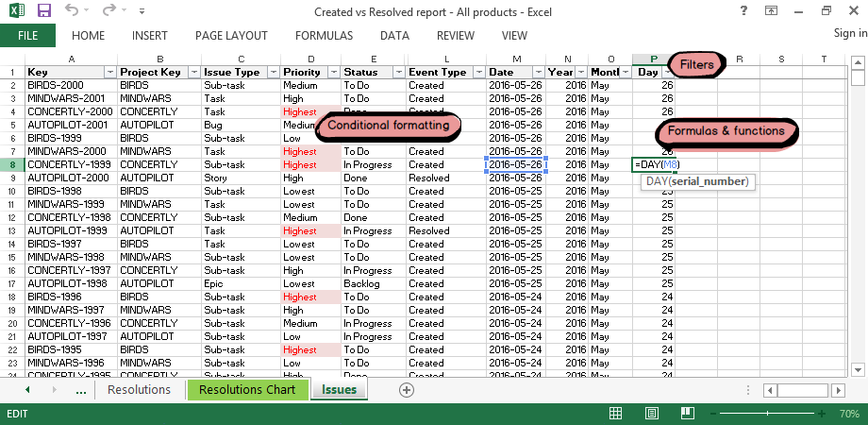Screen dimensions: 868x425
Task: Open Ribbon Display Options icon
Action: click(771, 10)
